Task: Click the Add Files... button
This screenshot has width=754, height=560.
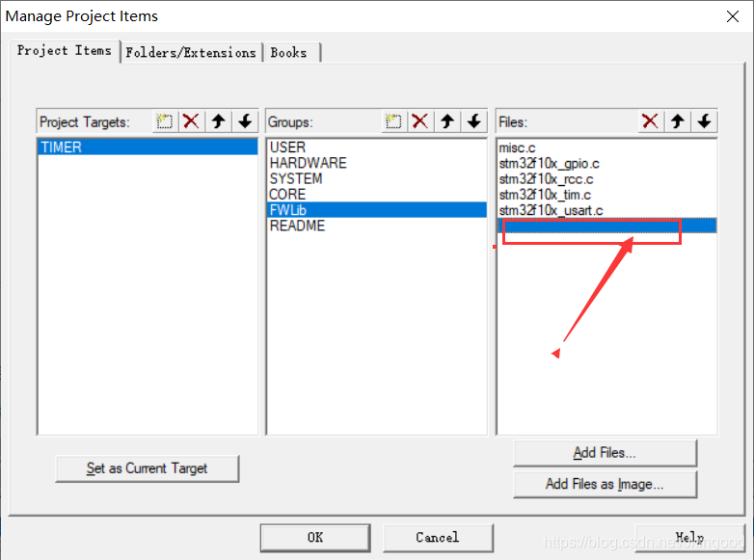Action: click(x=605, y=453)
